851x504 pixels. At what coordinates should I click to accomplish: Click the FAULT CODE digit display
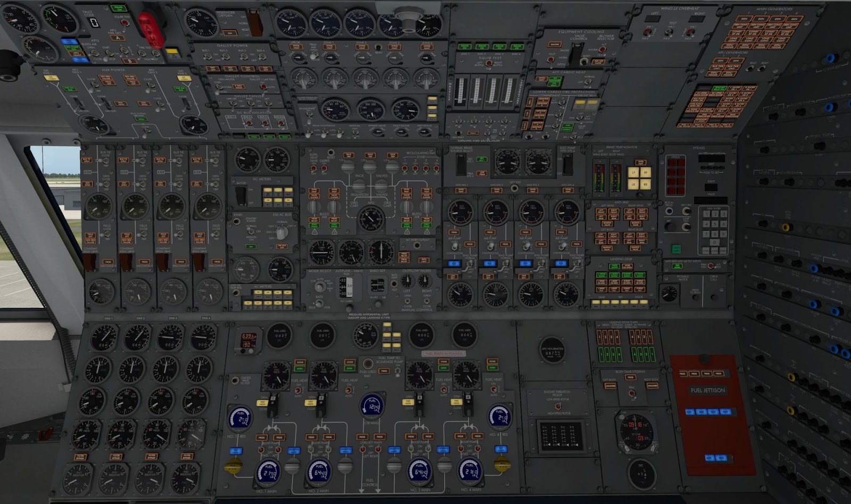click(93, 22)
